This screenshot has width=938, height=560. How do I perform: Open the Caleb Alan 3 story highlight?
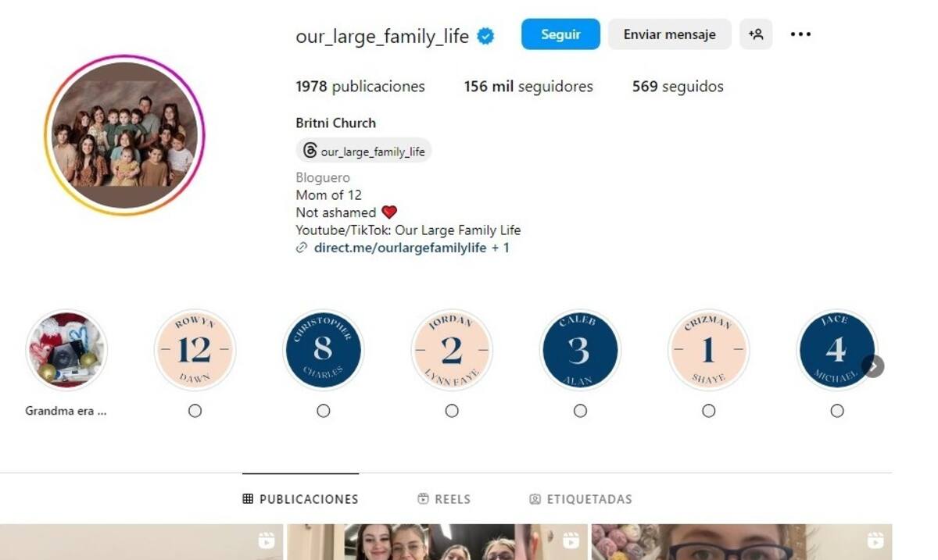tap(580, 350)
